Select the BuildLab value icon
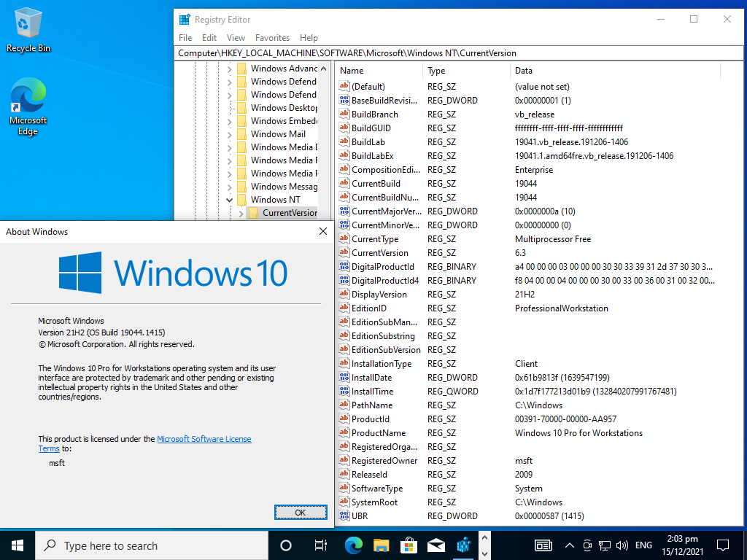 pos(344,141)
